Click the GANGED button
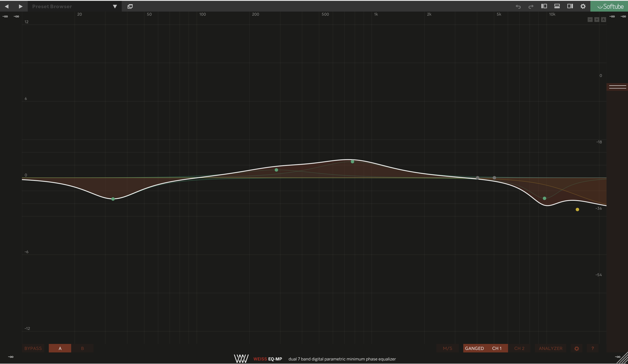The image size is (628, 364). click(474, 348)
